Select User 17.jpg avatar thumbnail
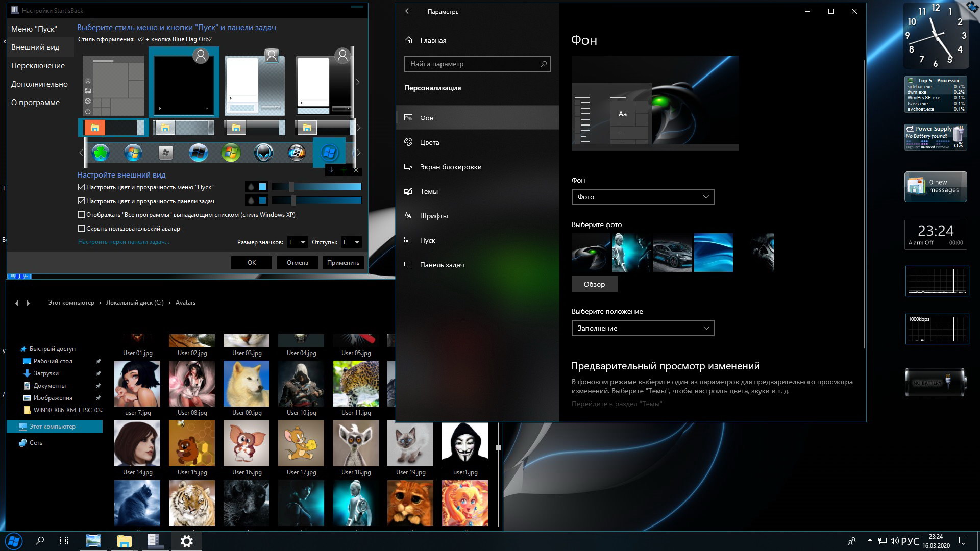 pos(301,443)
